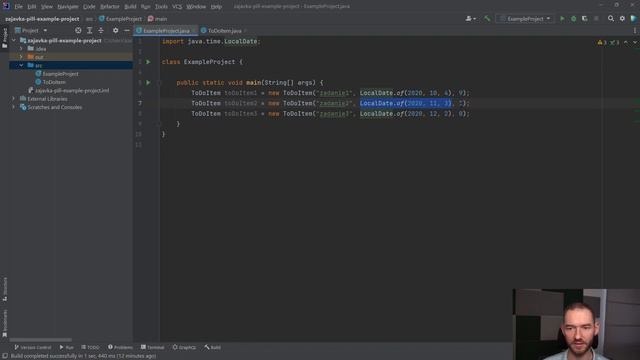This screenshot has height=360, width=640.
Task: Open the account/user dropdown in the toolbar
Action: [x=471, y=19]
